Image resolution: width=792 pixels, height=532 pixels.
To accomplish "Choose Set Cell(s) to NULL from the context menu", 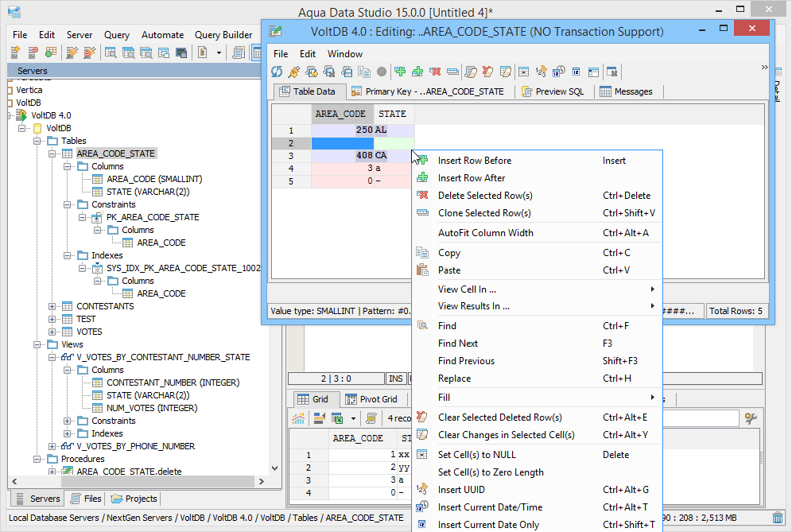I will pos(537,455).
